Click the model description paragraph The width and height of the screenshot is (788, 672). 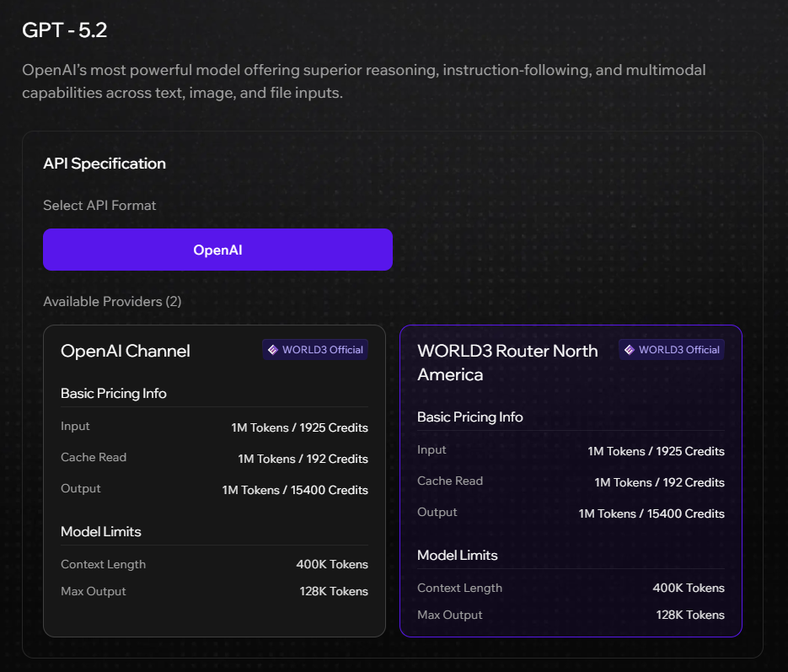click(x=364, y=81)
